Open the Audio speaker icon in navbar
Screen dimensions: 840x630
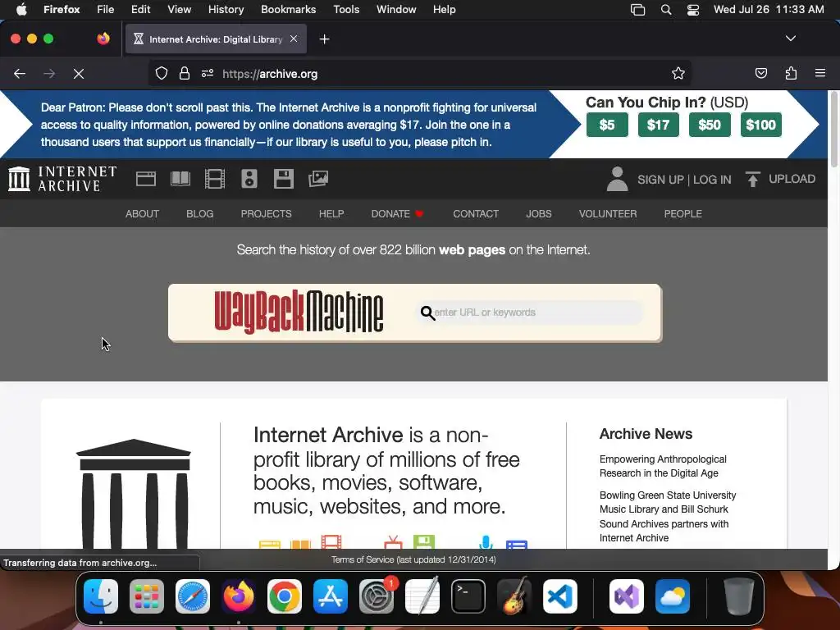tap(249, 178)
